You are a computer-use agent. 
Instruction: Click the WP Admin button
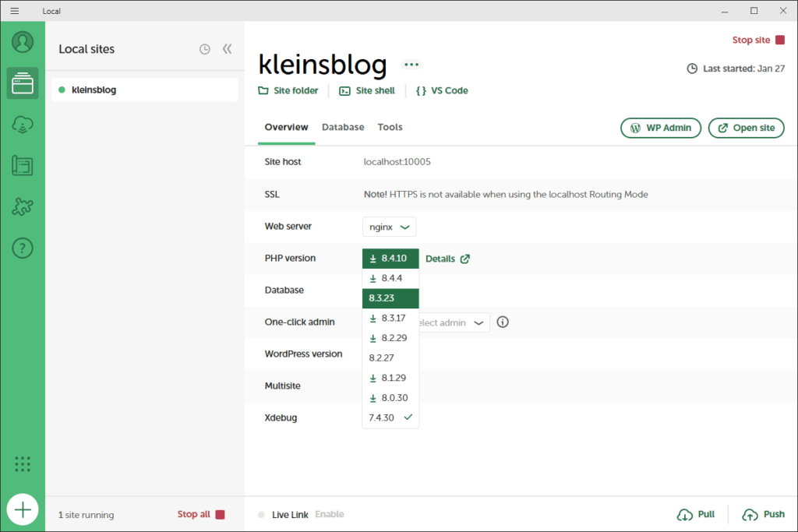(x=661, y=128)
